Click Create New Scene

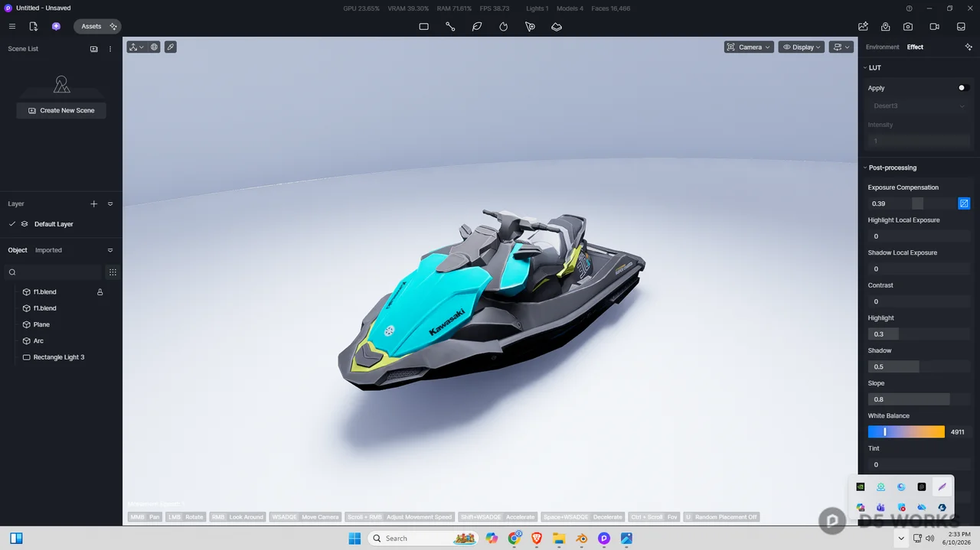coord(61,110)
